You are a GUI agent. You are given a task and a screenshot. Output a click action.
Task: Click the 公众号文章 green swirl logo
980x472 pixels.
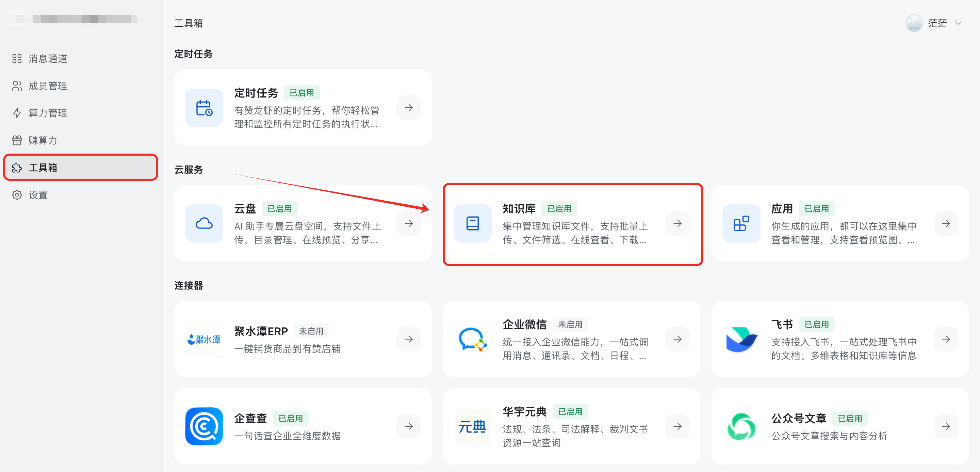coord(741,426)
